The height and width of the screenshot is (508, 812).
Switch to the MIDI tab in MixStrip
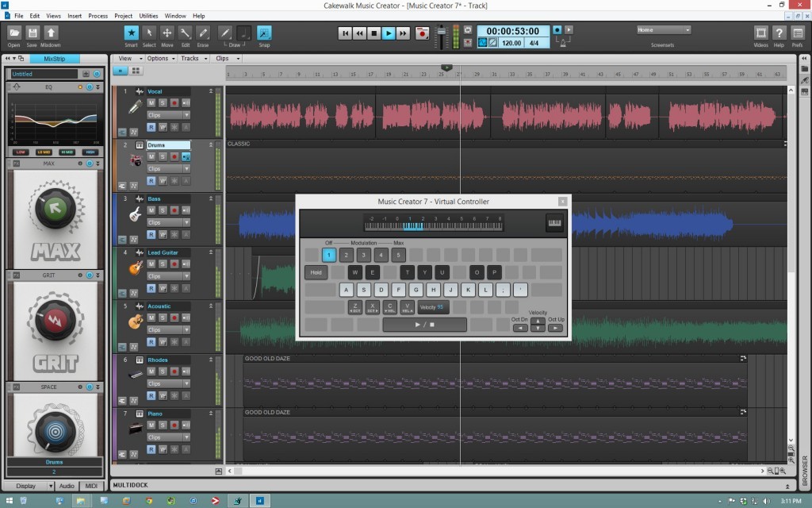[x=91, y=487]
